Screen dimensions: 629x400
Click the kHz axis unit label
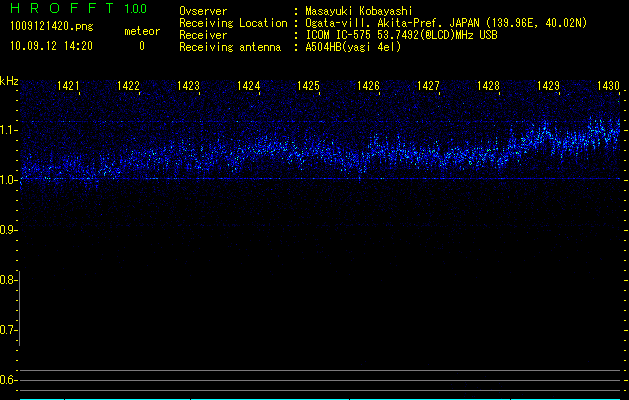(9, 81)
